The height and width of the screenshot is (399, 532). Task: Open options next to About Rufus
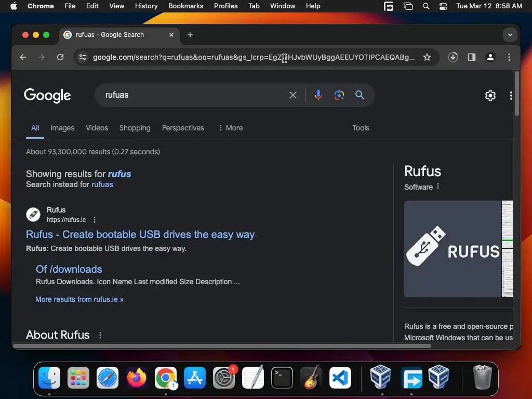click(100, 335)
